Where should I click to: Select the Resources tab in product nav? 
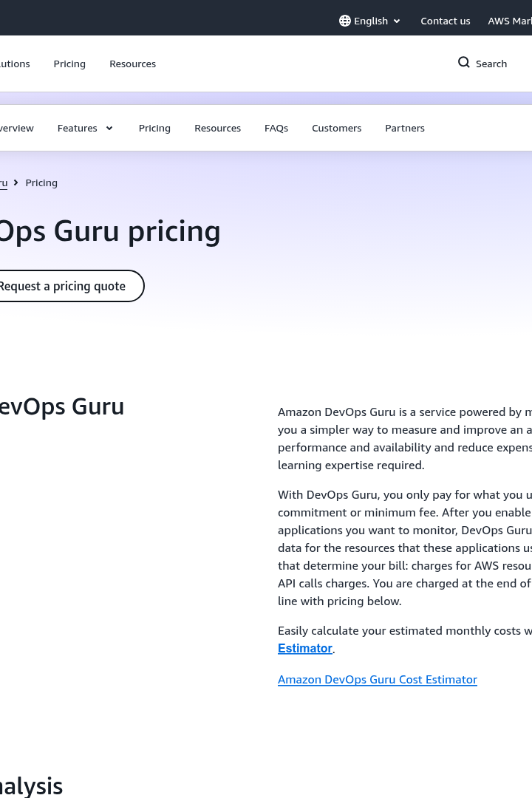point(217,129)
